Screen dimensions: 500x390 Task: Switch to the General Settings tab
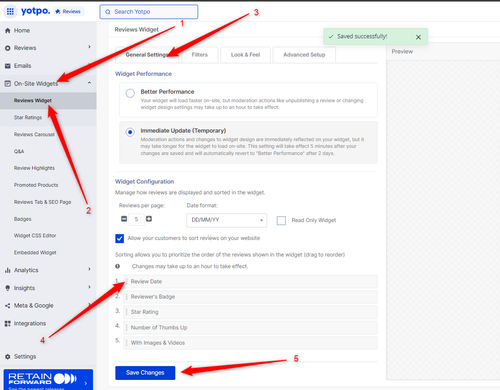[x=147, y=55]
